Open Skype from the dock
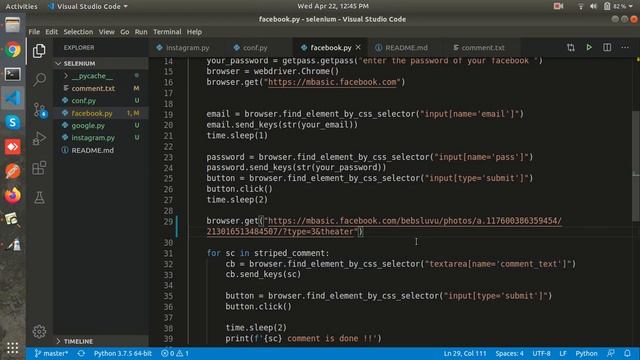The width and height of the screenshot is (640, 360). click(x=13, y=122)
